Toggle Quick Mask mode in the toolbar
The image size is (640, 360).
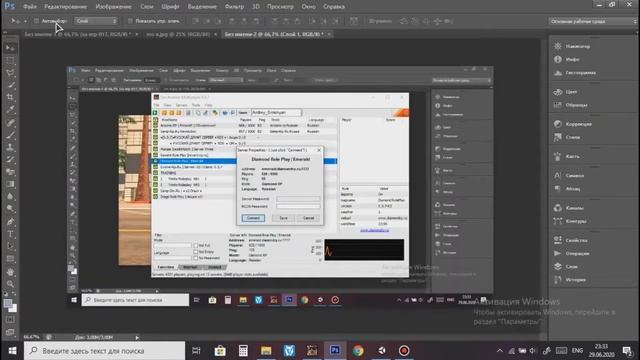pos(10,320)
